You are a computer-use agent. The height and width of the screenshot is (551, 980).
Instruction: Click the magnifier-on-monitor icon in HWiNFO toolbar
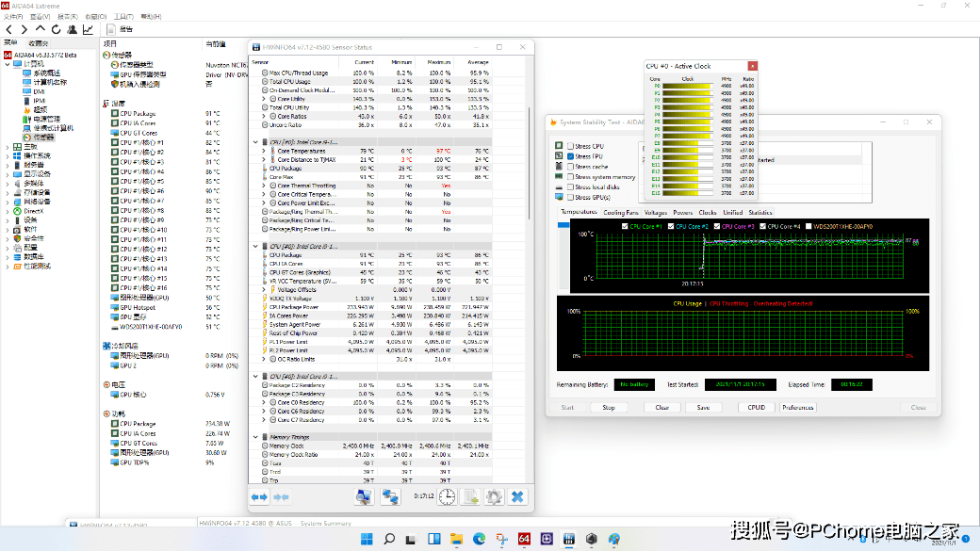tap(364, 496)
